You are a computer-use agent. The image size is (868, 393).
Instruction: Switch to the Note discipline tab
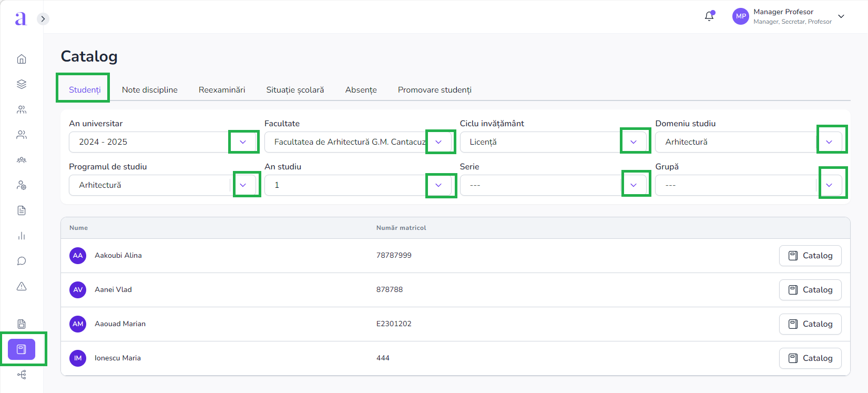click(150, 90)
